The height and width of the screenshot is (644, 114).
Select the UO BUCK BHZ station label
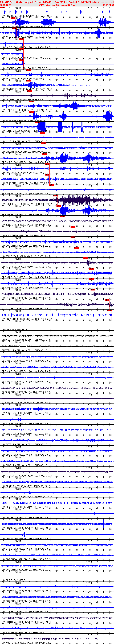coord(27,235)
